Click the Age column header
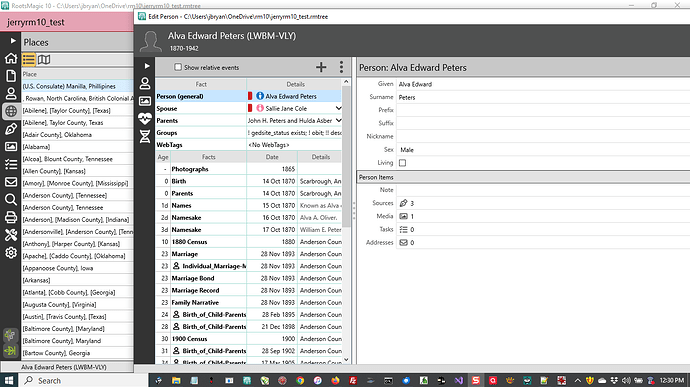Image resolution: width=690 pixels, height=387 pixels. pos(163,157)
